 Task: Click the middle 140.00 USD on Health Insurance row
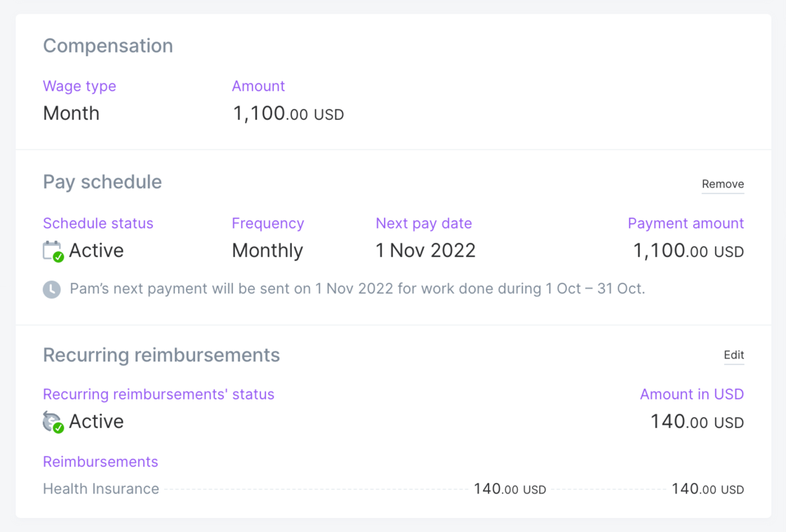(x=509, y=488)
